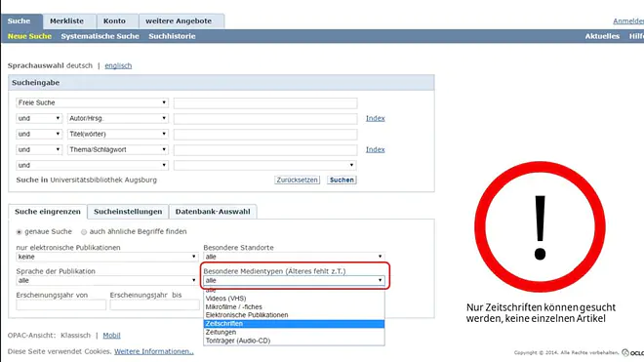This screenshot has width=644, height=362.
Task: Open the 'und' operator dropdown beside Titel(wörter)
Action: point(39,134)
